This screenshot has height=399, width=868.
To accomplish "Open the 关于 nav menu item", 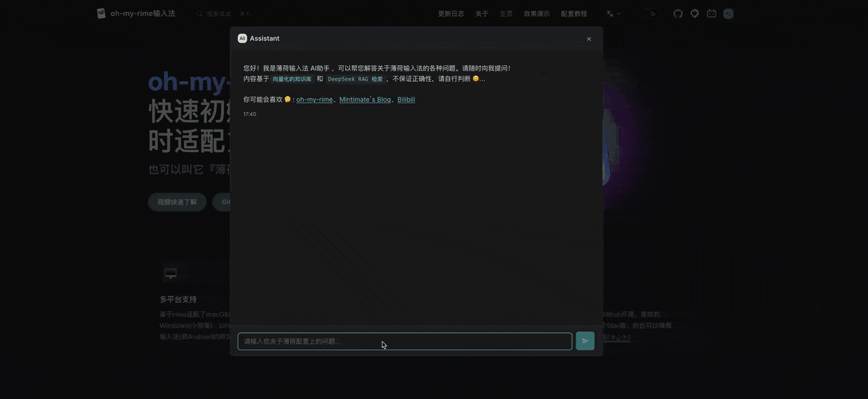I will point(482,14).
